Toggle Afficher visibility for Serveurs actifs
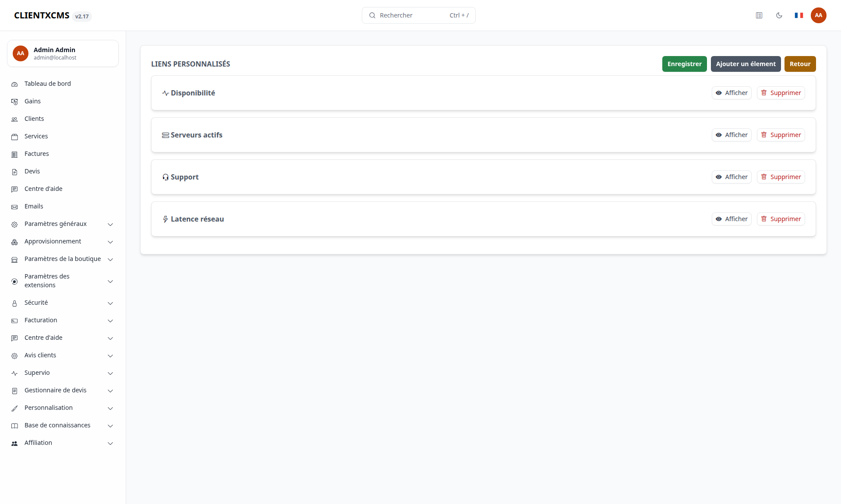This screenshot has width=841, height=504. pyautogui.click(x=731, y=135)
